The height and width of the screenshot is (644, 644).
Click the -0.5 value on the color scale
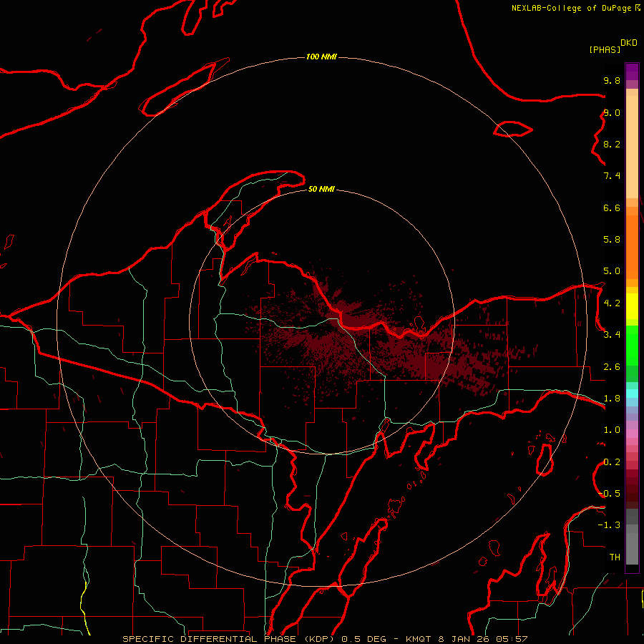pos(610,494)
